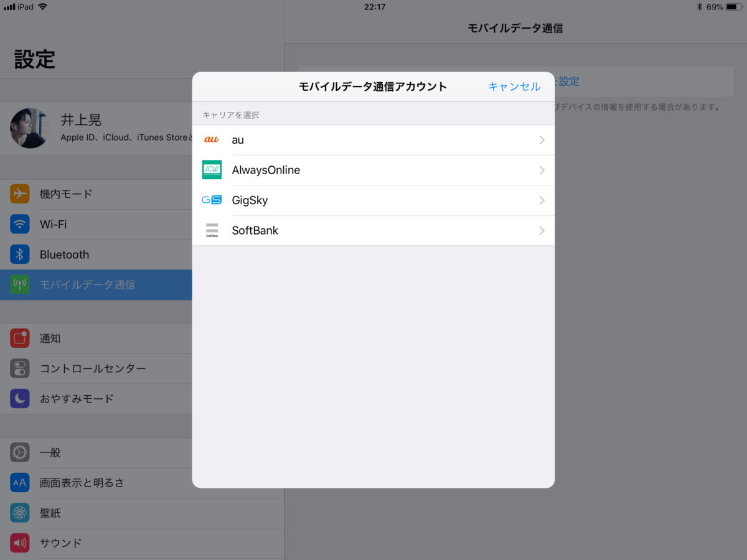Open SoftBank via its chevron arrow
747x560 pixels.
click(542, 230)
